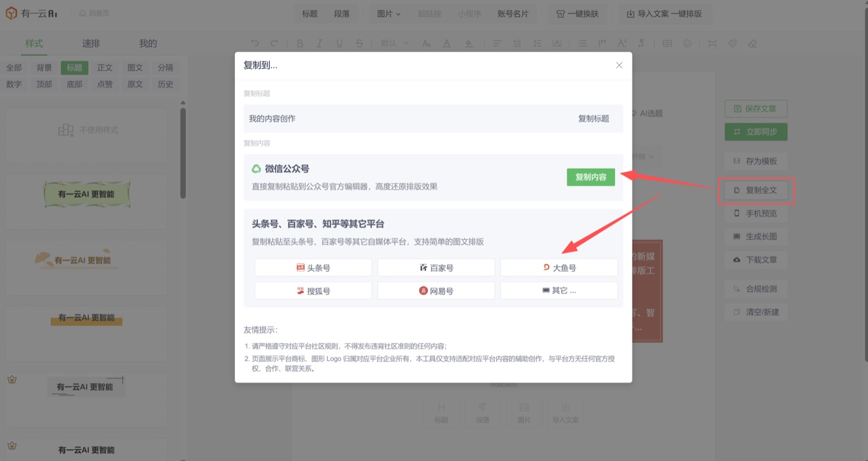The width and height of the screenshot is (868, 461).
Task: Select the 搜狐号 platform option
Action: pyautogui.click(x=313, y=290)
